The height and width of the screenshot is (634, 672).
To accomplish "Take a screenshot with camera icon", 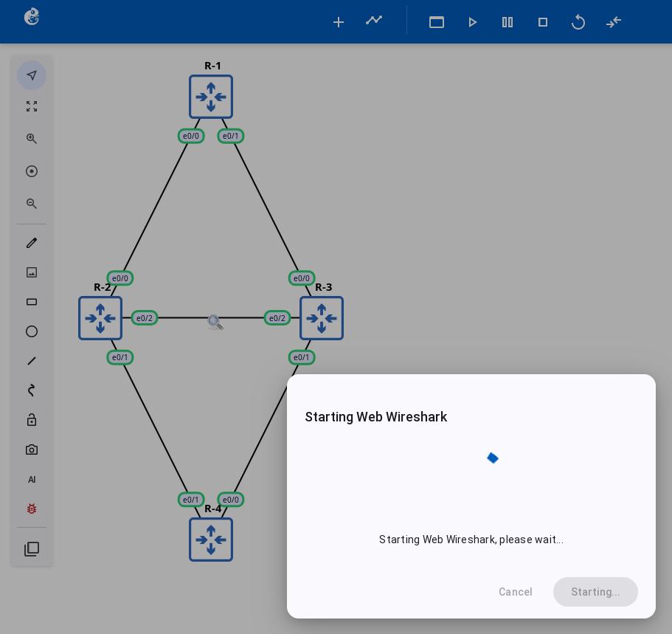I will (x=32, y=449).
